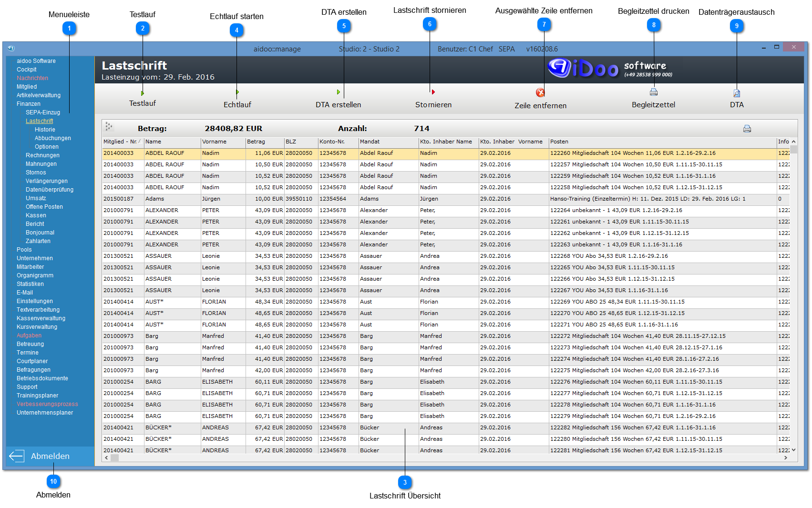This screenshot has width=812, height=508.
Task: Open Stornos in the sidebar
Action: (x=36, y=173)
